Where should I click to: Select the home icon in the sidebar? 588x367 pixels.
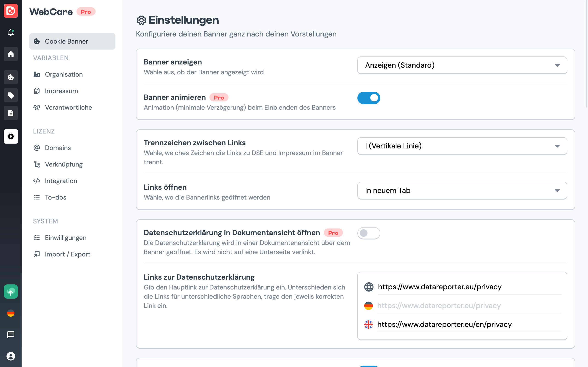pos(11,54)
